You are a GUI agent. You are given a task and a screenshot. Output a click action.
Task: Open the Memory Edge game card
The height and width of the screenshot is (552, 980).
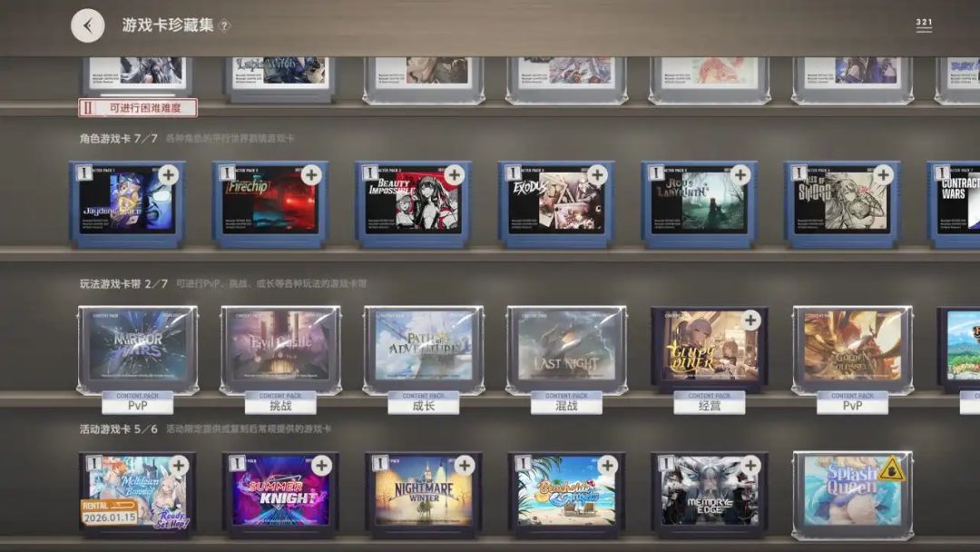710,495
